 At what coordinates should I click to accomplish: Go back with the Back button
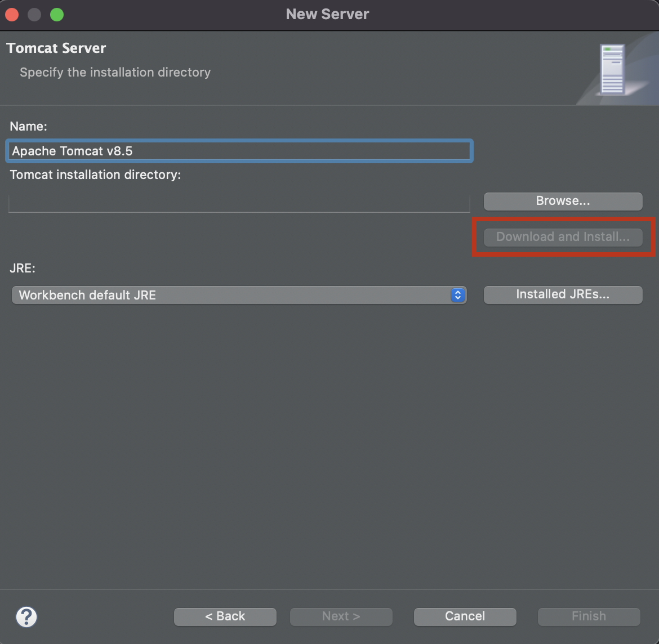point(225,616)
